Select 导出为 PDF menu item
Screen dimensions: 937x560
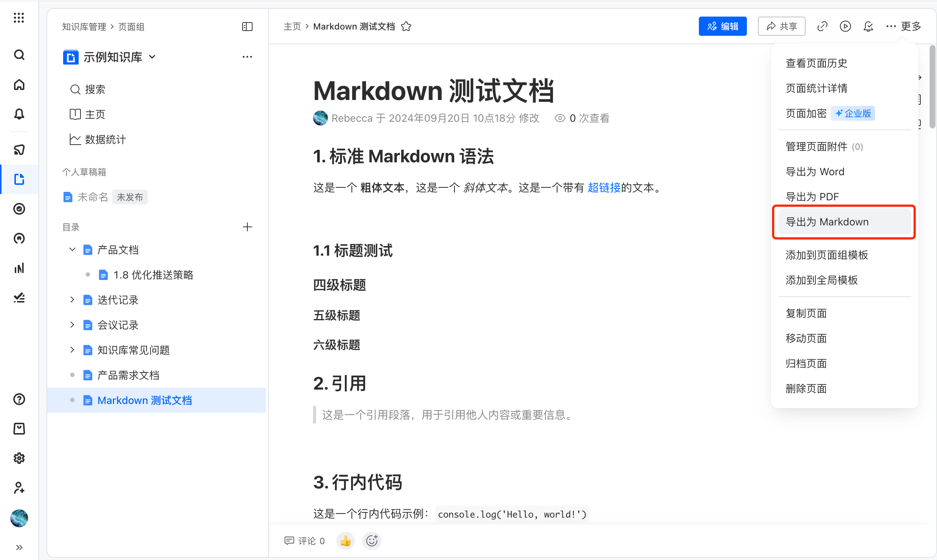844,197
